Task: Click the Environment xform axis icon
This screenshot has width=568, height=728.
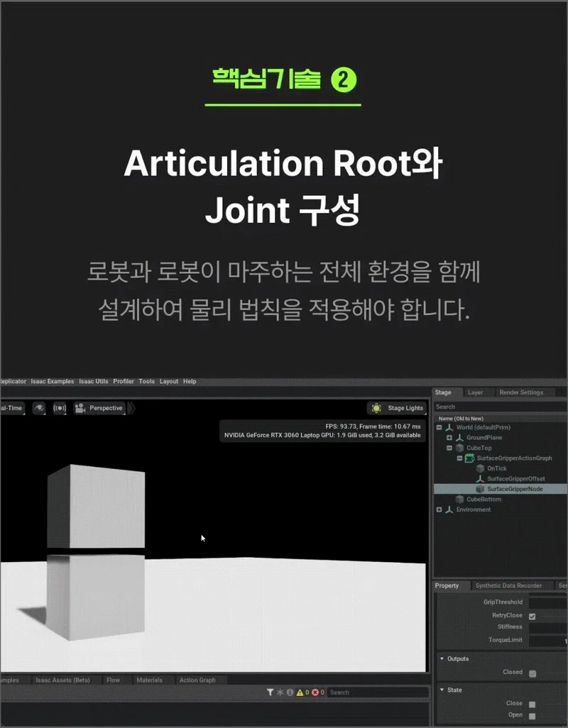Action: 449,509
